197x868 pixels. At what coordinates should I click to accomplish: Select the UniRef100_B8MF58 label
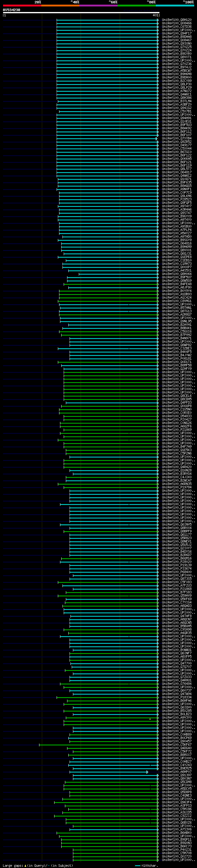coord(176,365)
